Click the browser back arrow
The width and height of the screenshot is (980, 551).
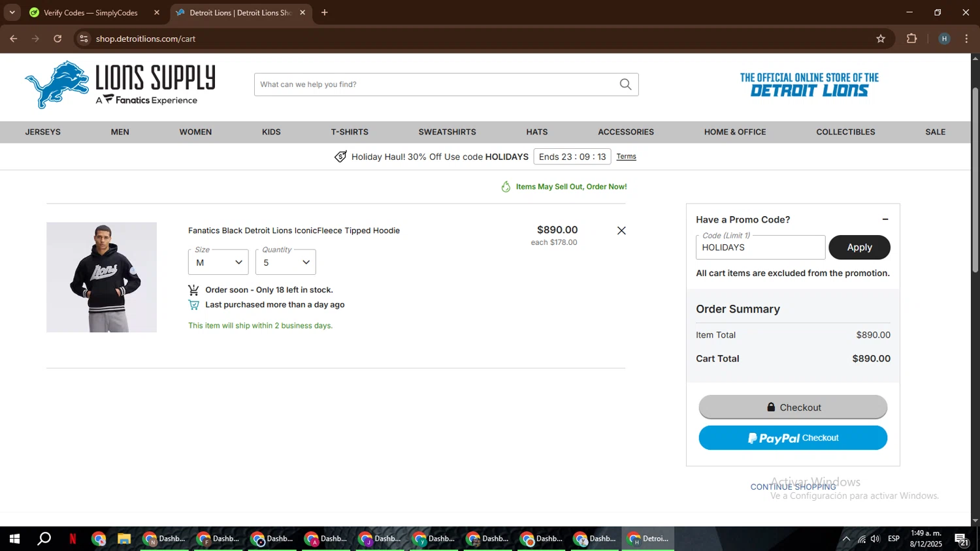(x=14, y=39)
